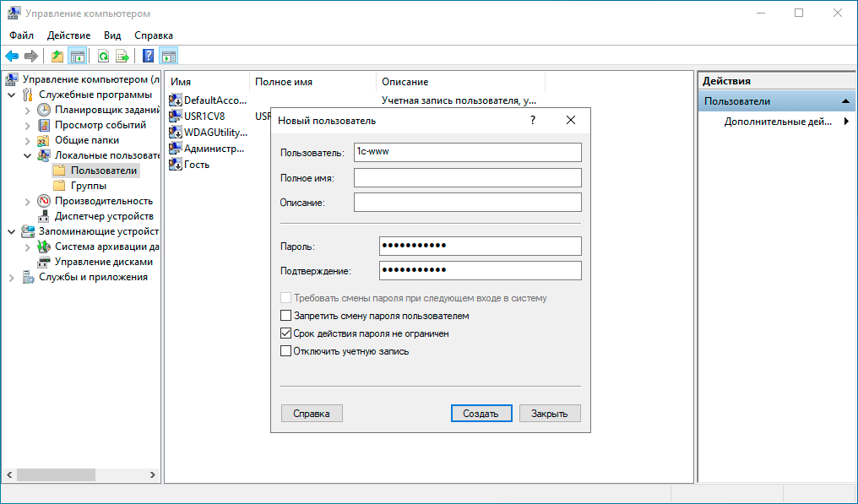The width and height of the screenshot is (858, 504).
Task: Open the Вид menu
Action: point(112,35)
